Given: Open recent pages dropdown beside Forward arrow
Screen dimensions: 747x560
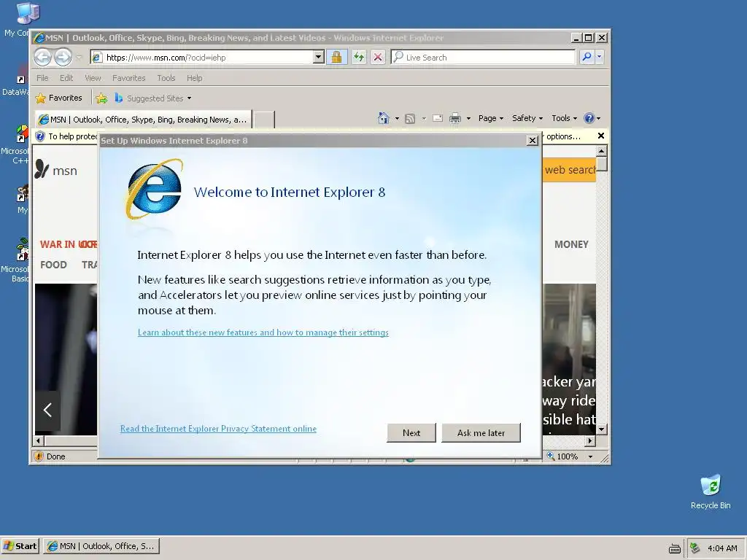Looking at the screenshot, I should [x=79, y=58].
